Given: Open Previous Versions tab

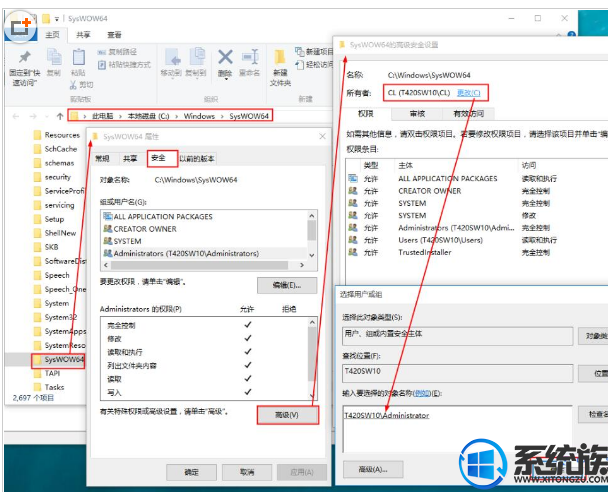Looking at the screenshot, I should point(197,159).
